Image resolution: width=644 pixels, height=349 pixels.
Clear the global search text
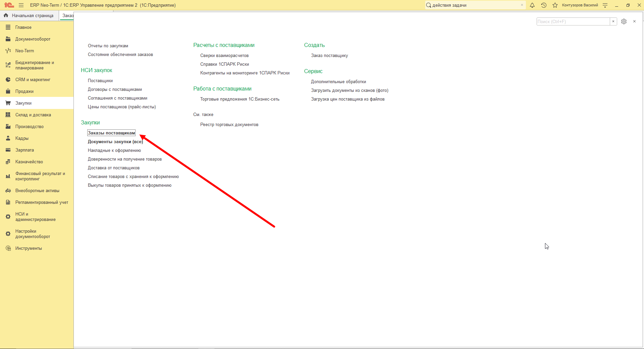(x=522, y=5)
